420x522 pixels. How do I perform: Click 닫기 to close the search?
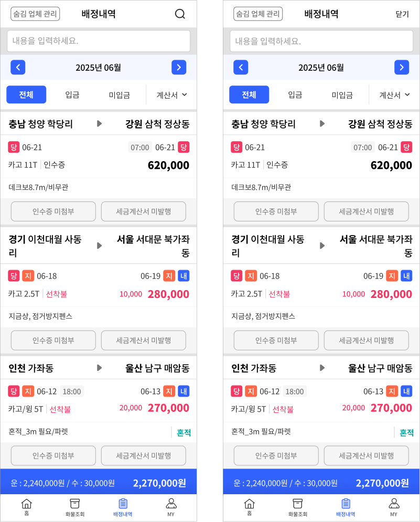coord(402,14)
